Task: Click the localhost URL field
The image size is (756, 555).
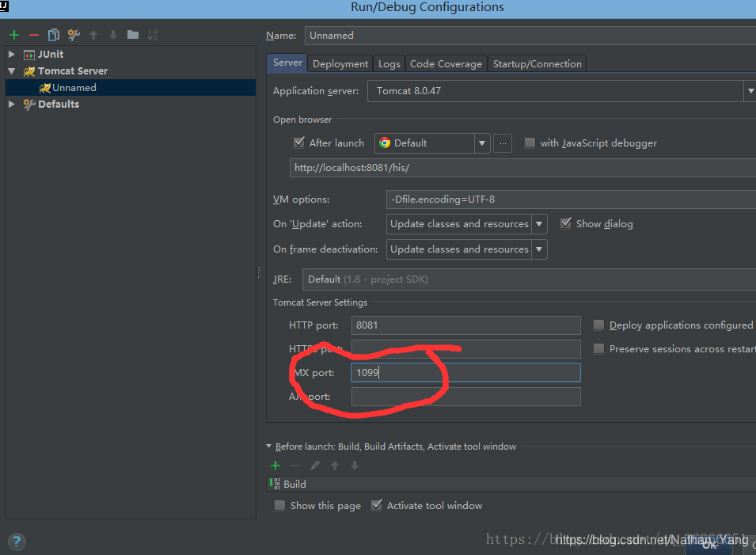Action: tap(522, 168)
